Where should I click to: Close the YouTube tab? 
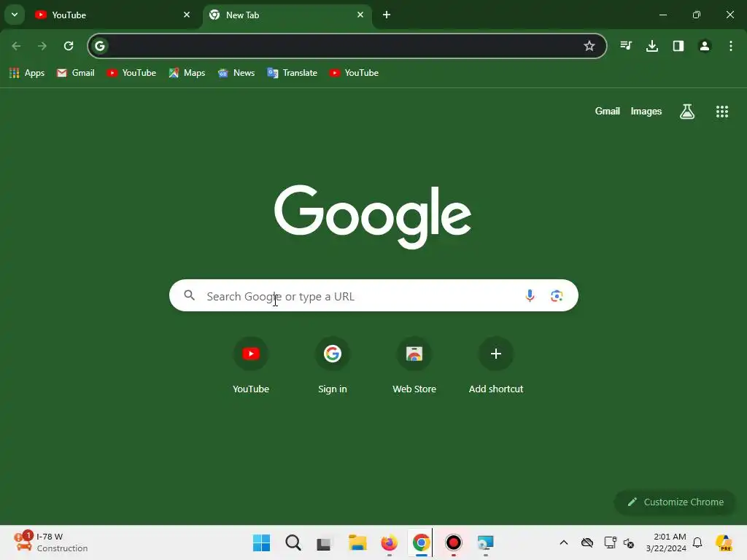click(x=187, y=15)
